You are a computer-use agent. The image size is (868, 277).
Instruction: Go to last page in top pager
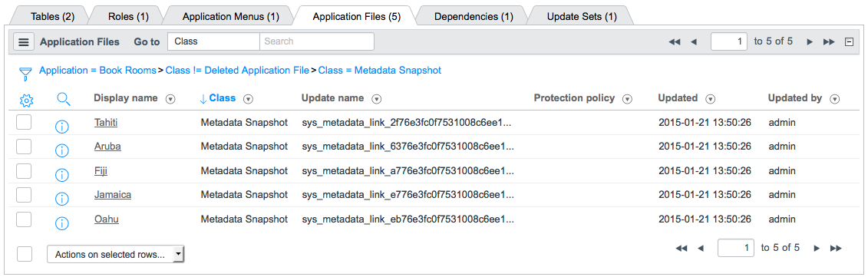829,42
